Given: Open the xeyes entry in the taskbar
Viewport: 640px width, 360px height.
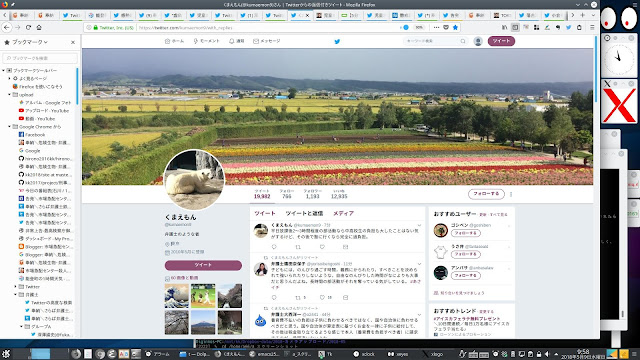Looking at the screenshot, I should tap(398, 354).
